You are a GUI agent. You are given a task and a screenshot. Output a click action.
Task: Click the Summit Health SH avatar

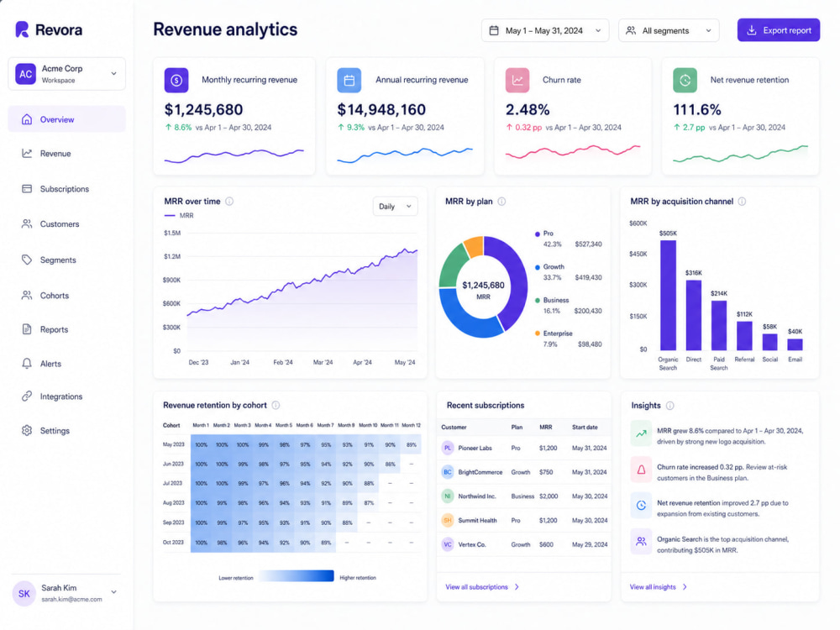(448, 520)
